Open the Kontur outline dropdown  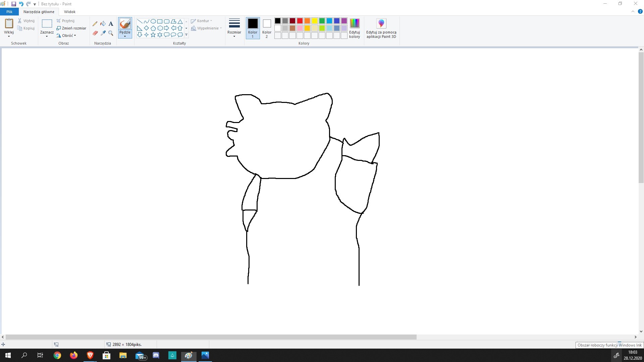[202, 21]
